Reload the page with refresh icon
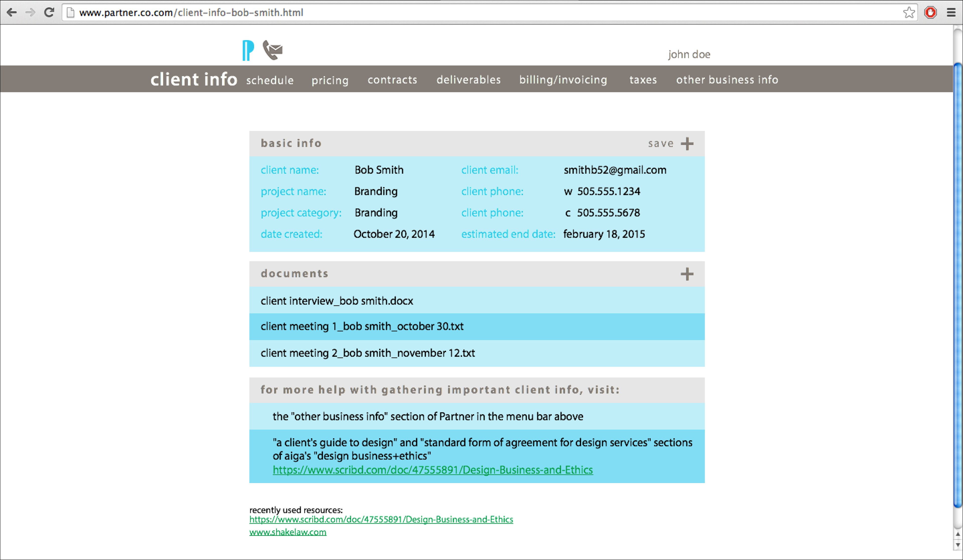Image resolution: width=963 pixels, height=560 pixels. 49,13
